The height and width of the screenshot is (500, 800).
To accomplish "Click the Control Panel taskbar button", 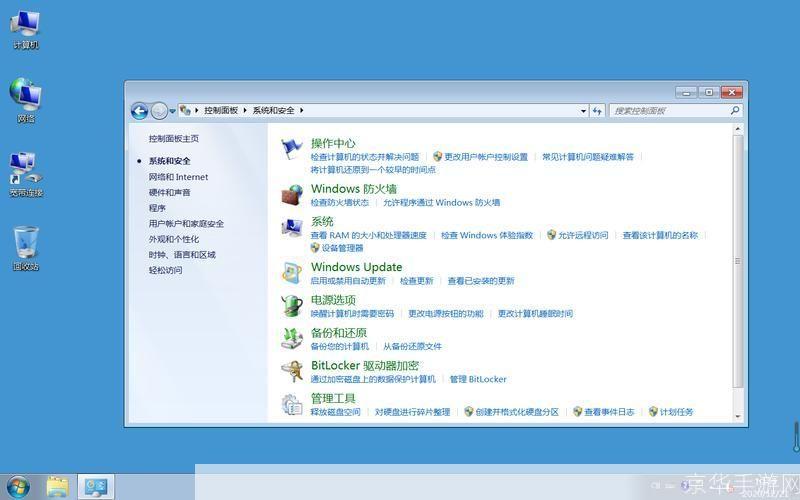I will click(96, 487).
